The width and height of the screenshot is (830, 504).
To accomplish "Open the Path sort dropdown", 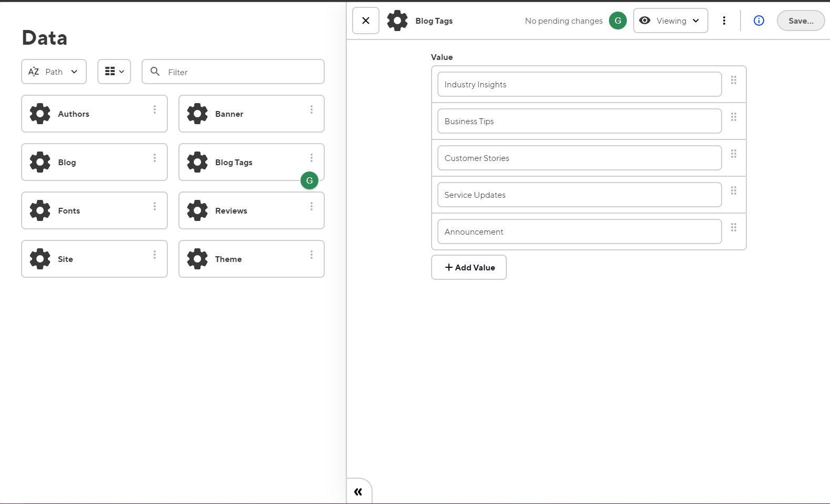I will [54, 72].
